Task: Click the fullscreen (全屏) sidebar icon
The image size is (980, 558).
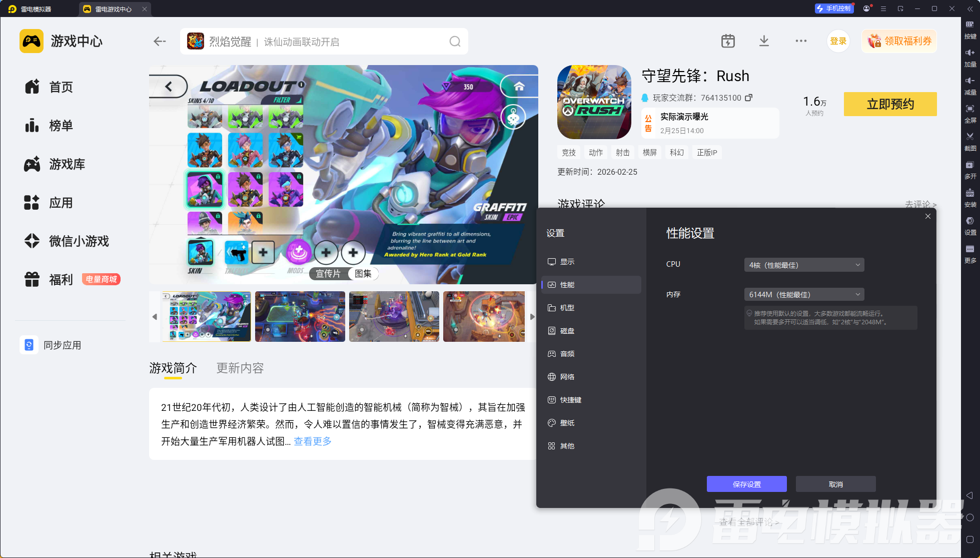Action: [x=969, y=109]
